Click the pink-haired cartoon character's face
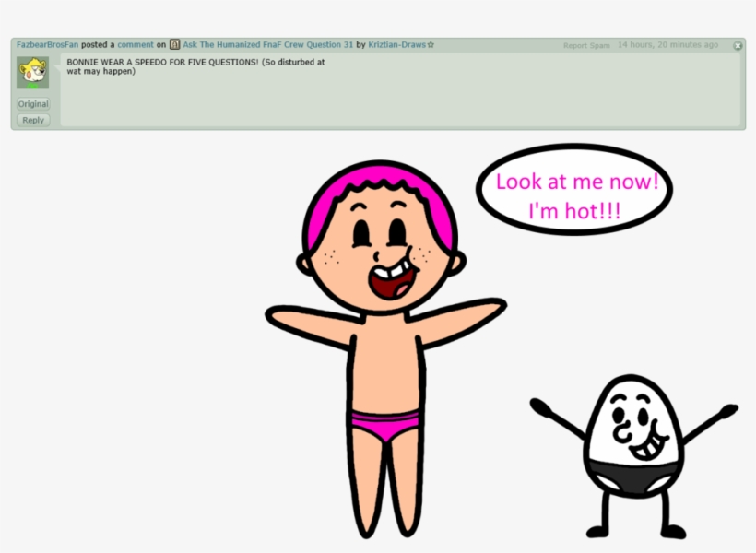The height and width of the screenshot is (553, 756). [381, 239]
